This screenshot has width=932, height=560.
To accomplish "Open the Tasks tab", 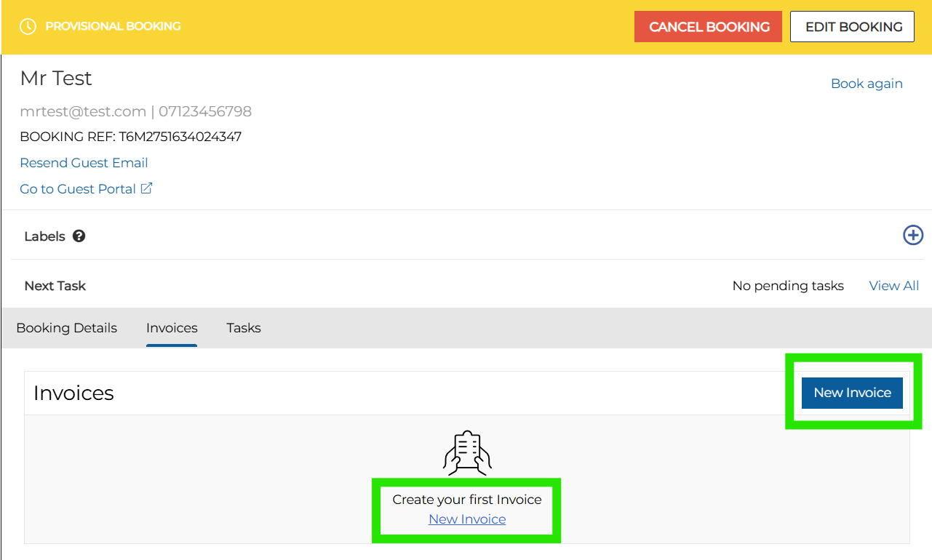I will click(243, 328).
